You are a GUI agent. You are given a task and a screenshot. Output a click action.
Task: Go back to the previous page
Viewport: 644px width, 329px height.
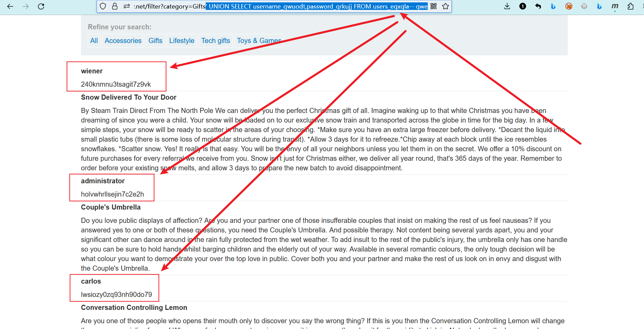click(x=10, y=6)
